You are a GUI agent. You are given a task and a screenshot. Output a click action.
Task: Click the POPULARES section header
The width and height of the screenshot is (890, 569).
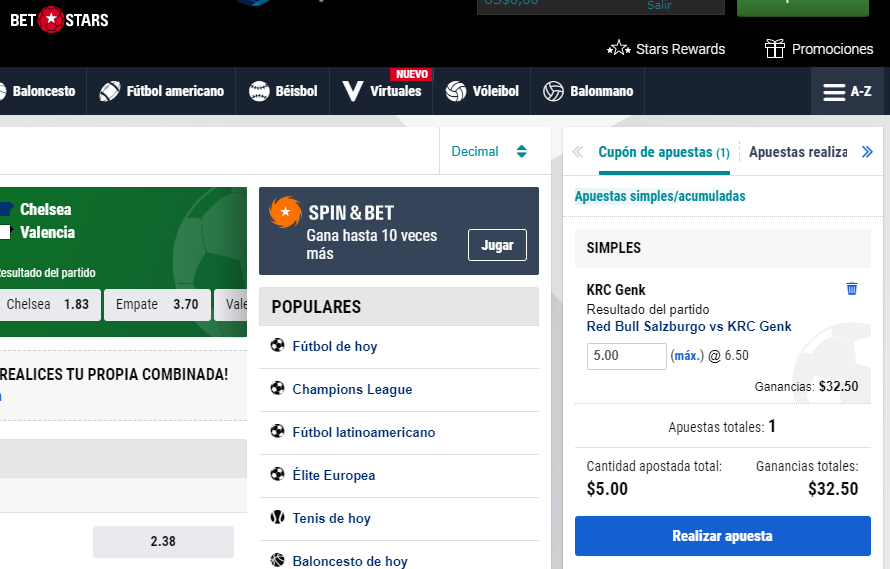tap(398, 307)
